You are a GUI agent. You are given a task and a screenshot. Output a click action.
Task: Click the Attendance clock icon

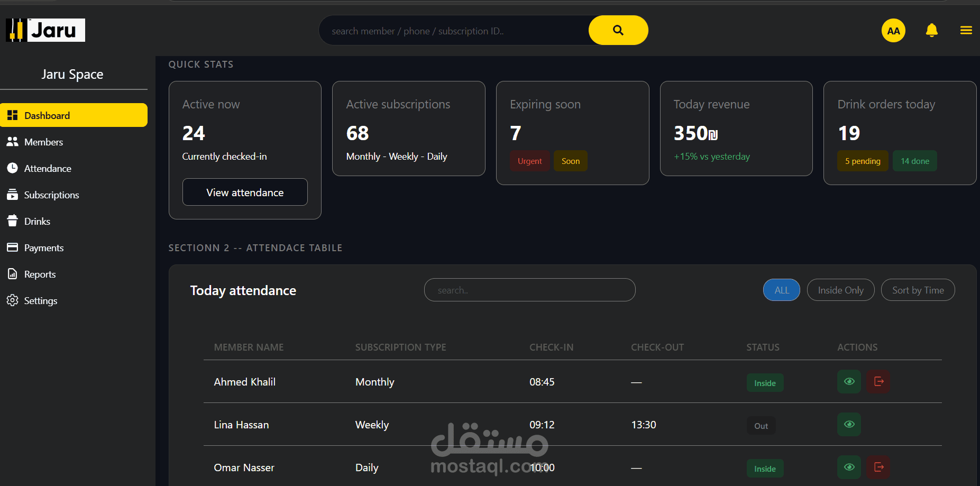tap(13, 168)
